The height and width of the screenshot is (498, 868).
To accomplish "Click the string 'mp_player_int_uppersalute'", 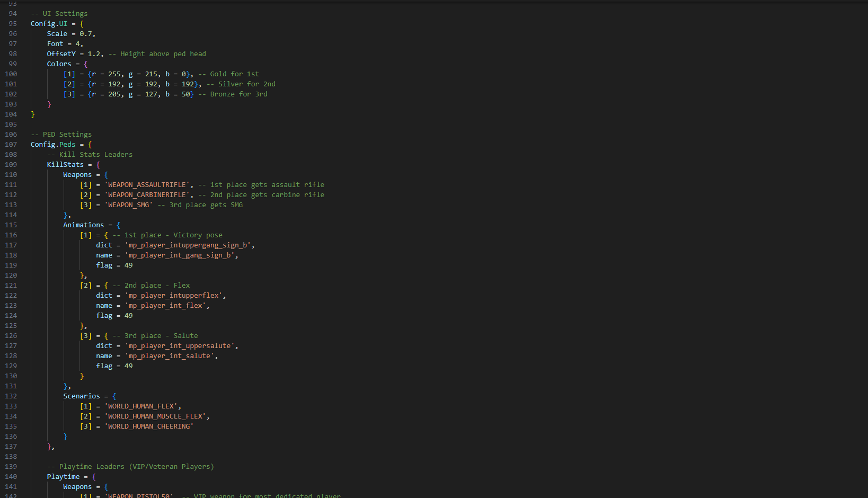I will 180,346.
